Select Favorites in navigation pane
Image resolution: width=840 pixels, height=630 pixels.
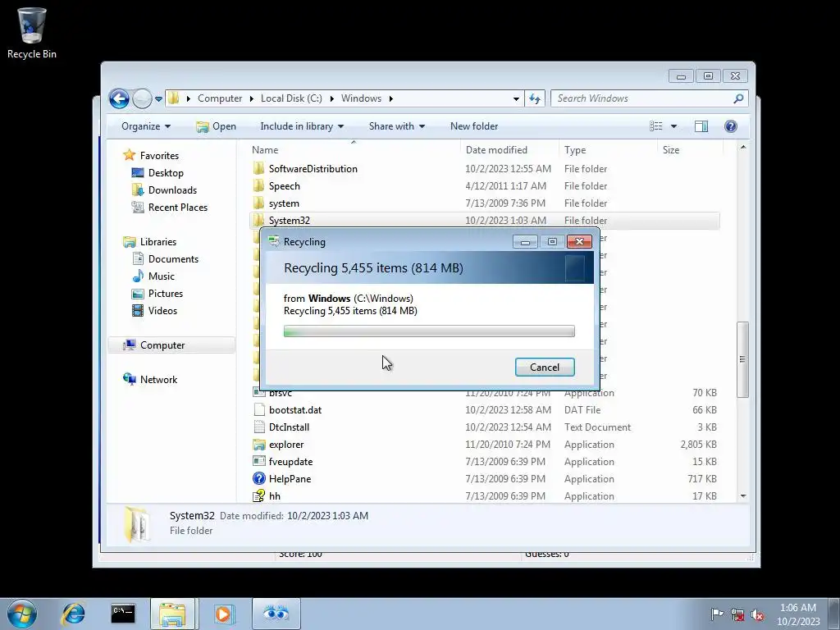[x=159, y=156]
